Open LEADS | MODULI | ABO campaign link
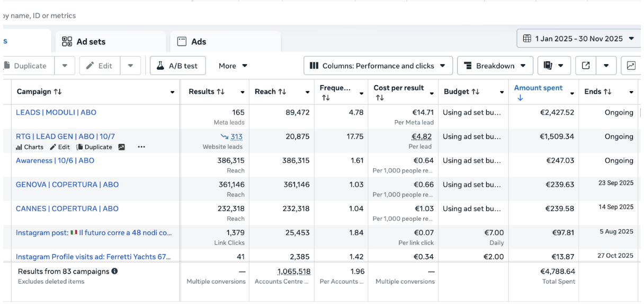644x304 pixels. click(56, 112)
